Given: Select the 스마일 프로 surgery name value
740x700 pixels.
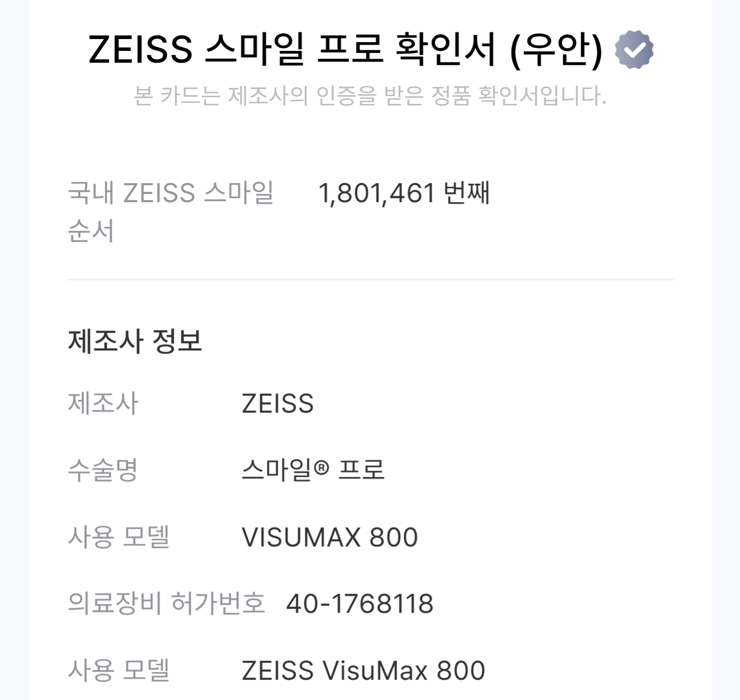Looking at the screenshot, I should pos(313,470).
